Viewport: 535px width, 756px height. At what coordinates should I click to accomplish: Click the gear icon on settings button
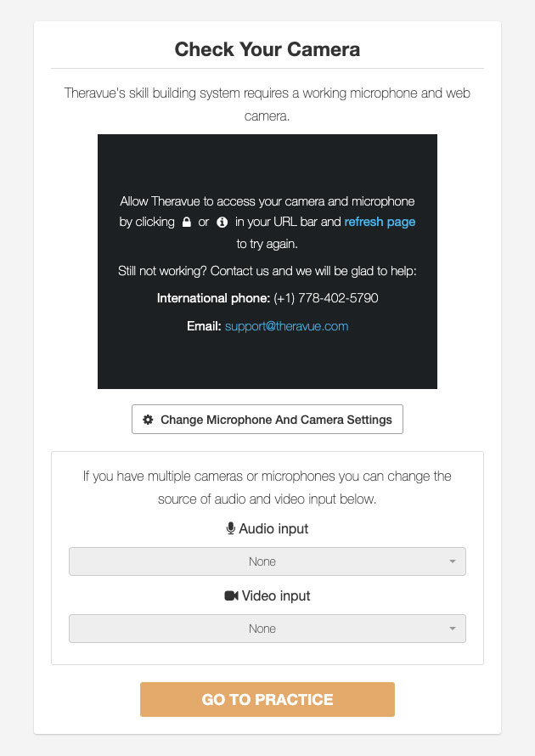point(148,420)
